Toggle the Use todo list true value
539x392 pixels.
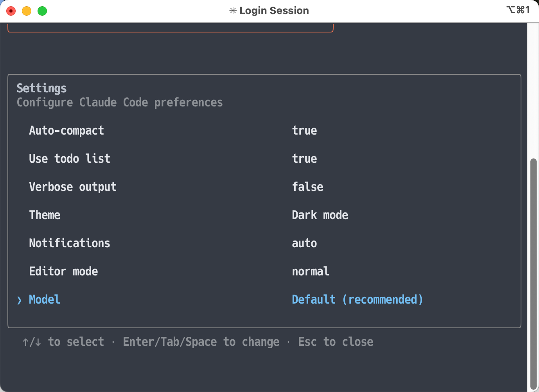point(304,159)
